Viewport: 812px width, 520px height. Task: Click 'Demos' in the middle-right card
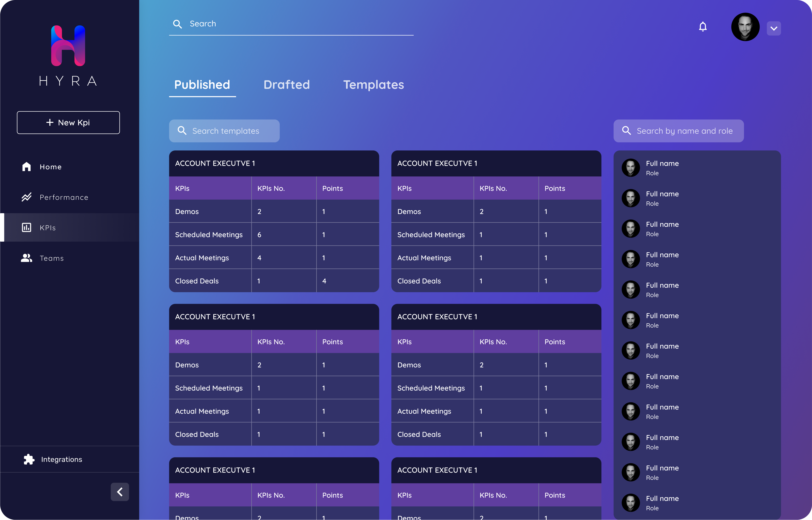tap(409, 365)
